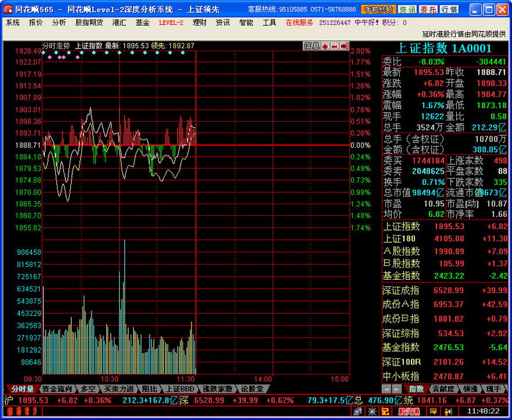Select the 指数 tab in right panel
The height and width of the screenshot is (420, 512).
click(x=417, y=389)
